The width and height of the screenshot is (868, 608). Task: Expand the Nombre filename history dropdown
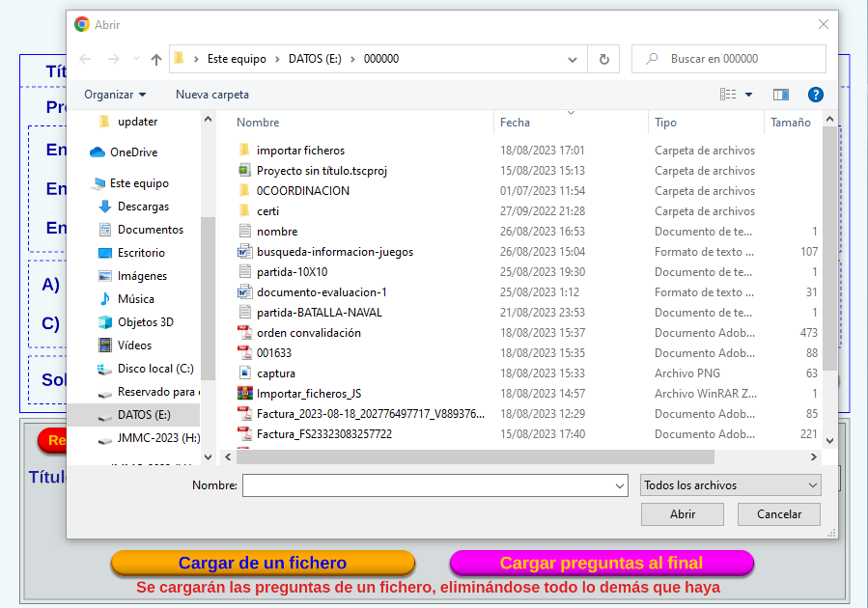tap(619, 485)
